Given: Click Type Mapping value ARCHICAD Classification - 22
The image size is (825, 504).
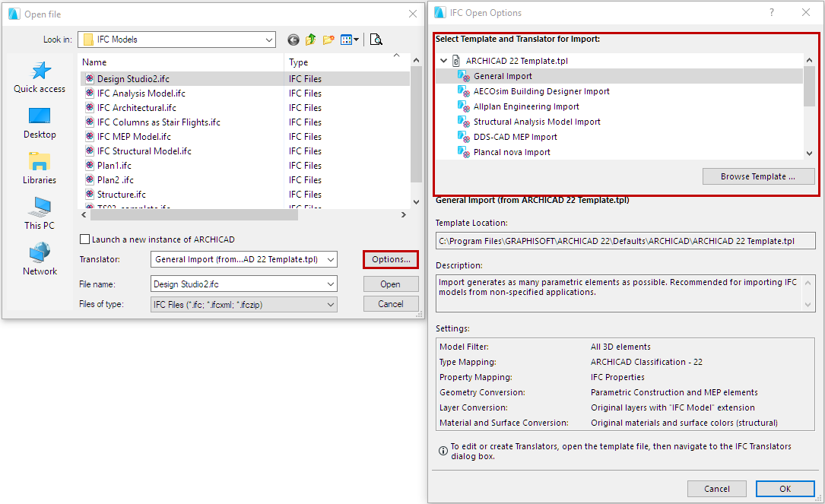Looking at the screenshot, I should [646, 362].
